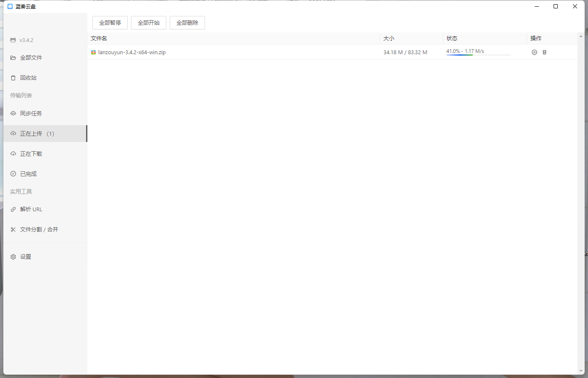The image size is (588, 378).
Task: Click the 正在下载 cloud download icon
Action: pyautogui.click(x=13, y=154)
